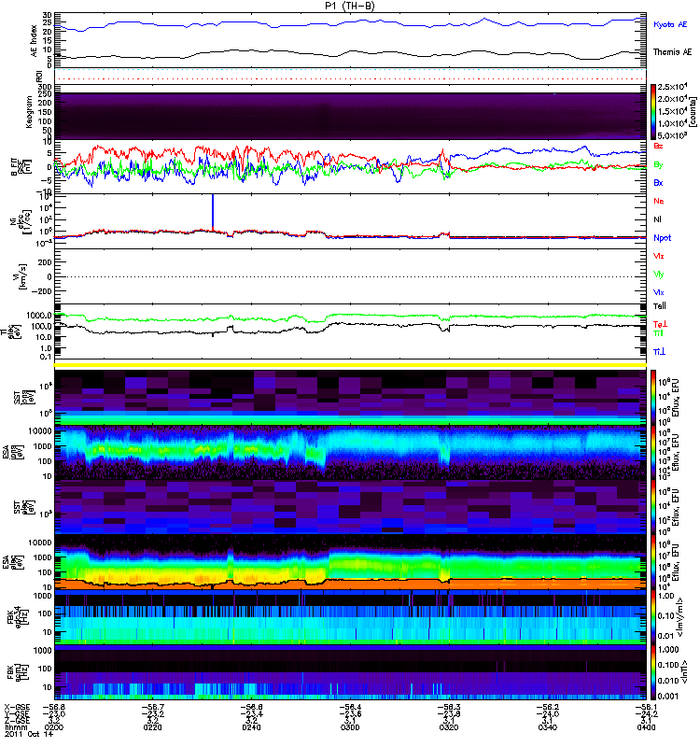The height and width of the screenshot is (747, 700).
Task: Click the P1 (TH-B) plot title
Action: pyautogui.click(x=349, y=6)
